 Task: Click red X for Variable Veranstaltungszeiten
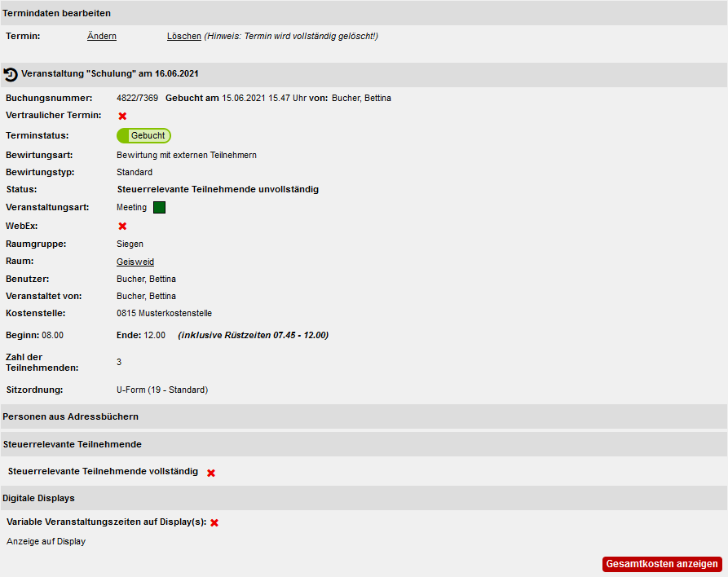214,522
